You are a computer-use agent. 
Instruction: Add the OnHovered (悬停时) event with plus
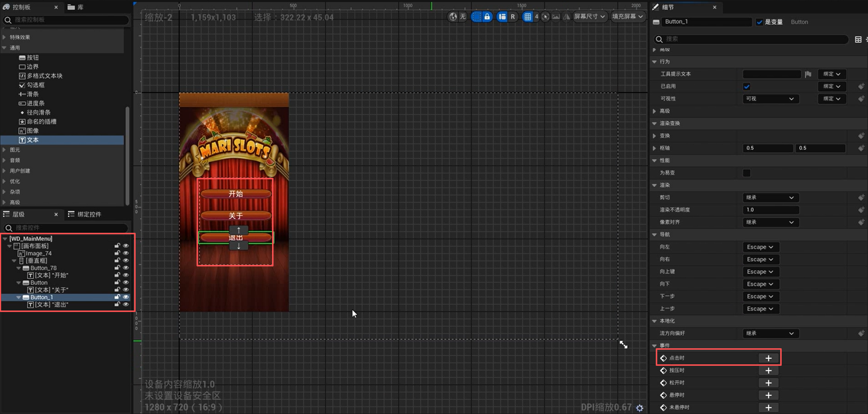tap(768, 395)
